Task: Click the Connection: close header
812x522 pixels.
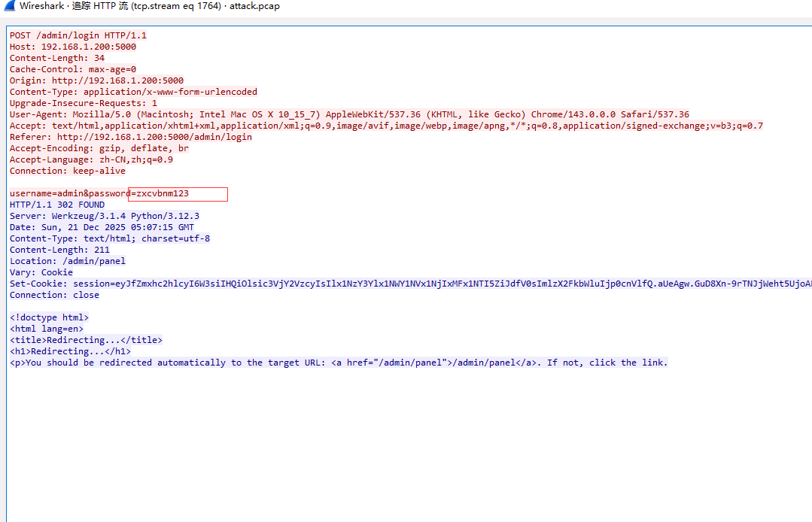Action: [x=54, y=295]
